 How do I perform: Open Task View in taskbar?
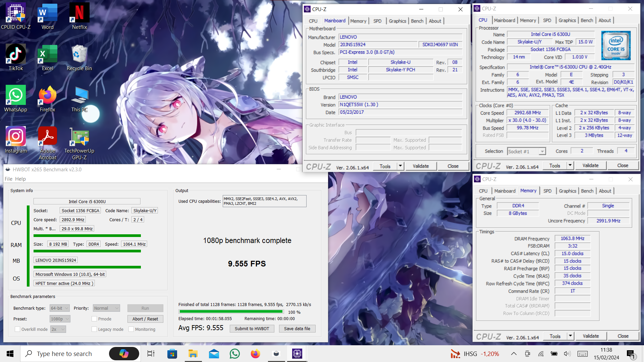click(151, 354)
